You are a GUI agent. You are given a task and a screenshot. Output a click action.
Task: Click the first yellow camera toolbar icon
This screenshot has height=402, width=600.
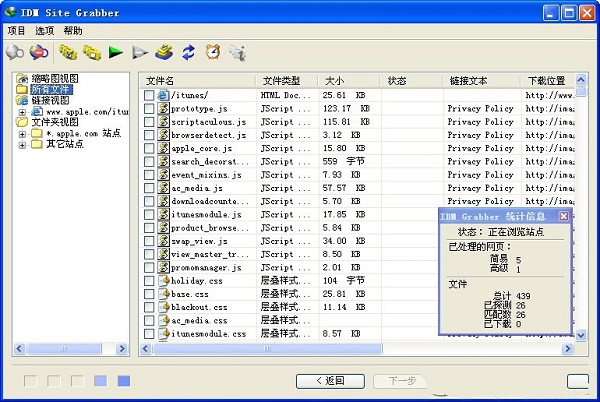coord(68,52)
